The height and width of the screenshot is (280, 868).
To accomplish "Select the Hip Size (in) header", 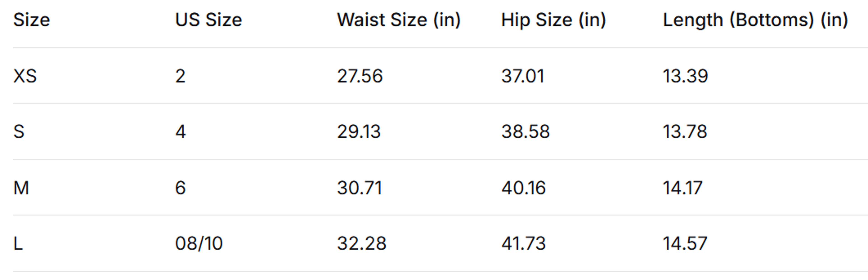I will coord(554,20).
